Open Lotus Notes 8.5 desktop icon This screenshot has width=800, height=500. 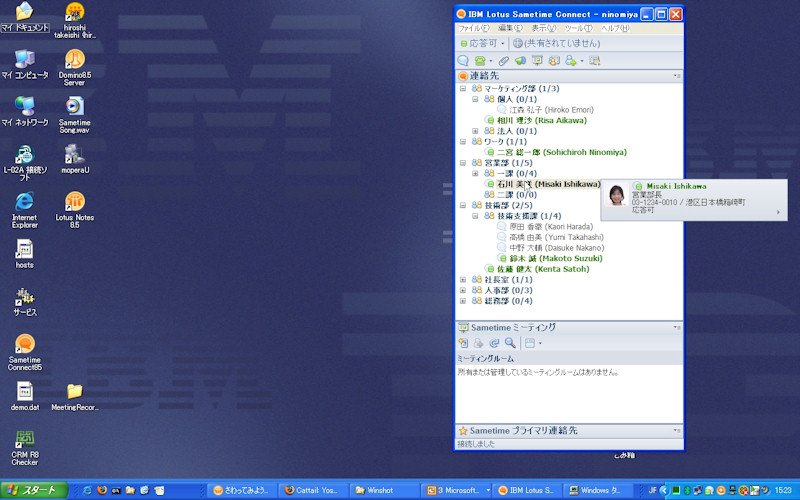[74, 210]
